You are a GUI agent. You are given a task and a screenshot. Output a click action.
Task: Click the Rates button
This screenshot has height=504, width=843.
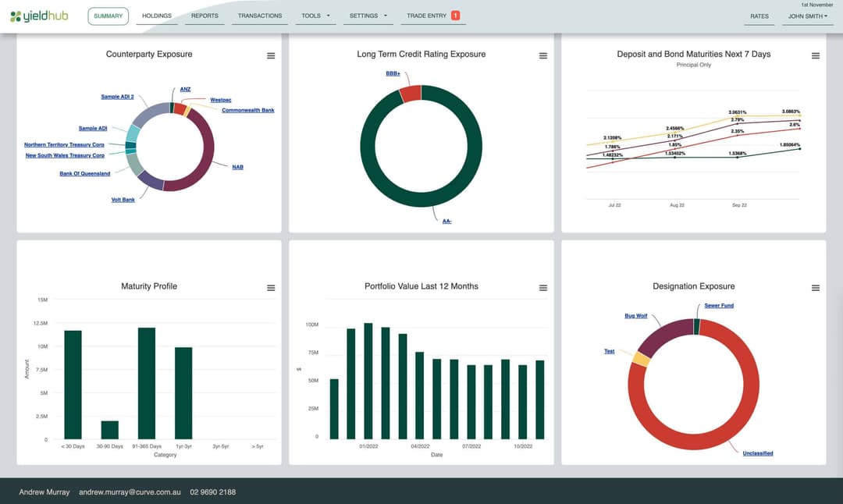(x=759, y=16)
